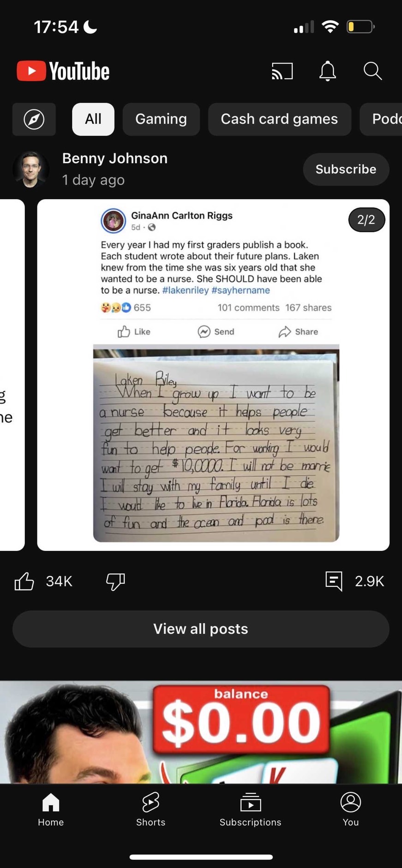Select the All filter chip

(93, 119)
